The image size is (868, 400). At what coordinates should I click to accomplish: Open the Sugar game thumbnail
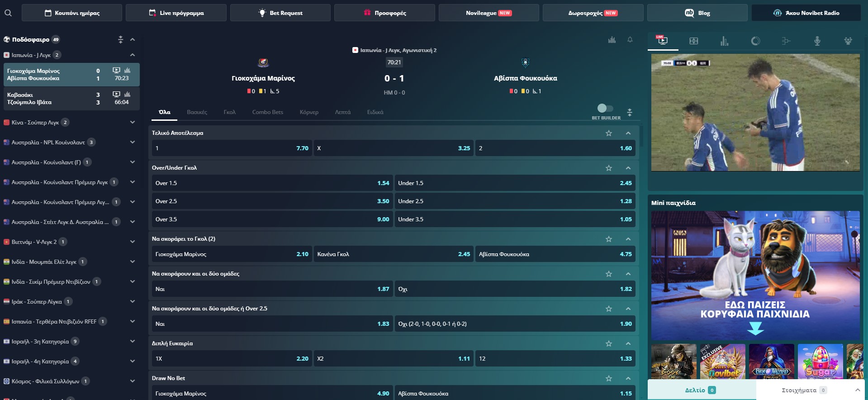820,361
